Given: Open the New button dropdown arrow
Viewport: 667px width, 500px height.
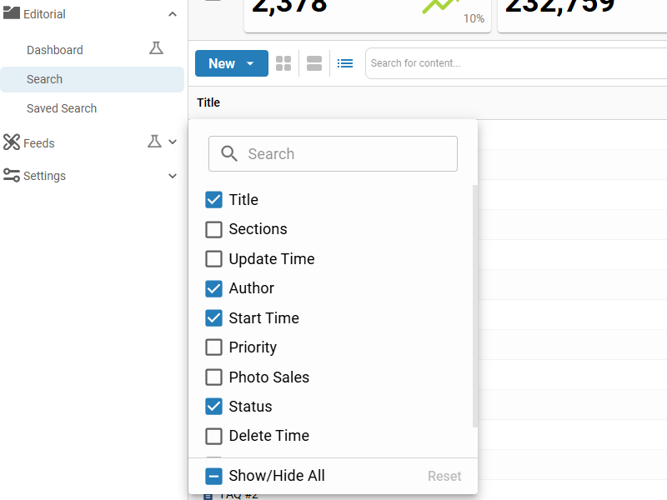Looking at the screenshot, I should click(x=250, y=64).
